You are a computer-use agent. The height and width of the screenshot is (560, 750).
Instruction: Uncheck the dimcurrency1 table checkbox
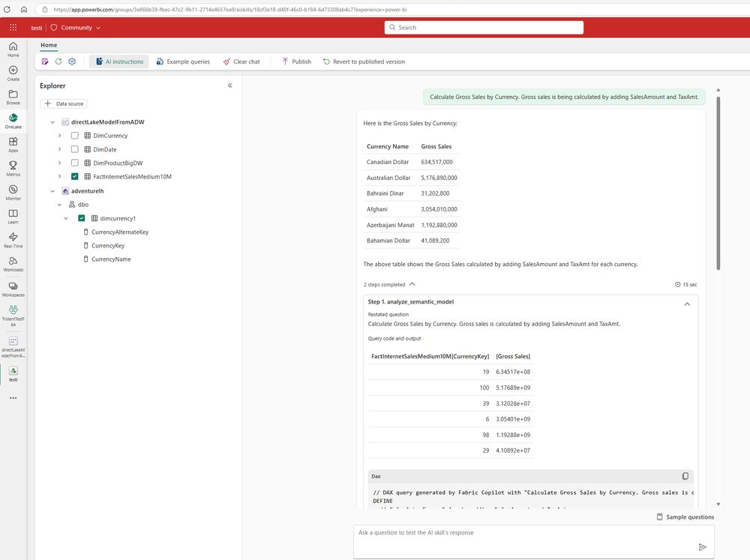(82, 218)
